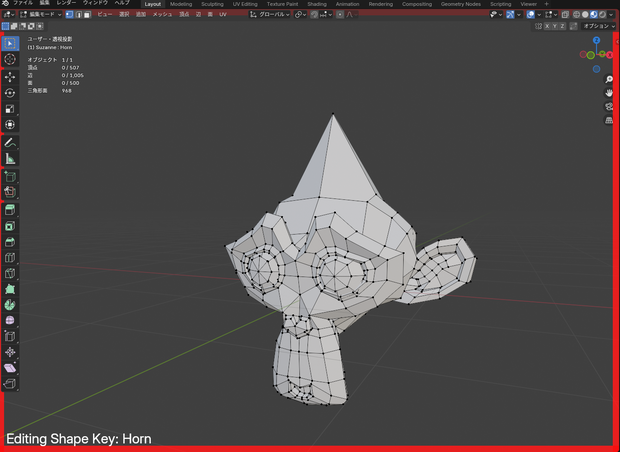The width and height of the screenshot is (620, 452).
Task: Open the editor type dropdown
Action: tap(9, 15)
